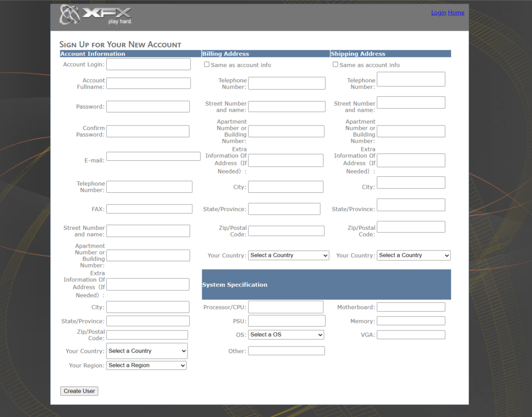Focus the Billing Zip/Postal Code field

coord(286,231)
